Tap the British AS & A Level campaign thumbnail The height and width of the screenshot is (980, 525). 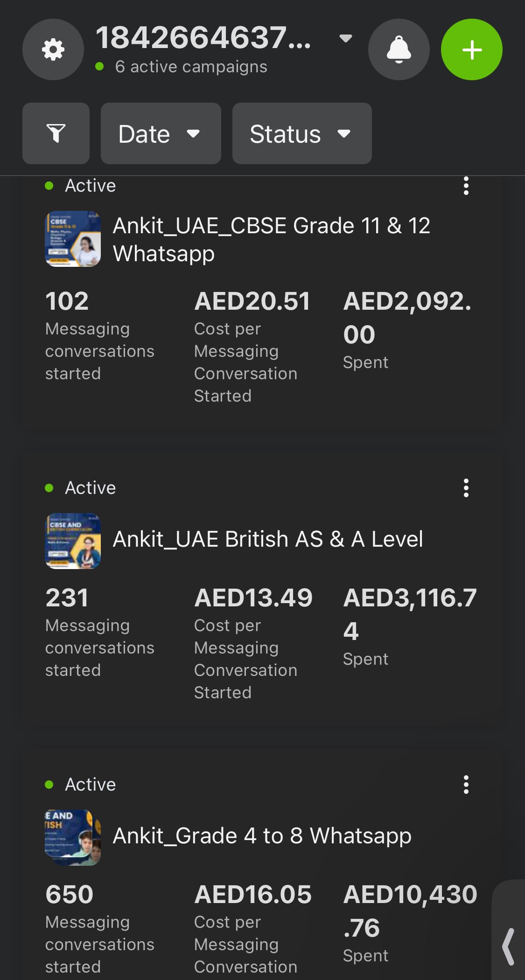[73, 541]
